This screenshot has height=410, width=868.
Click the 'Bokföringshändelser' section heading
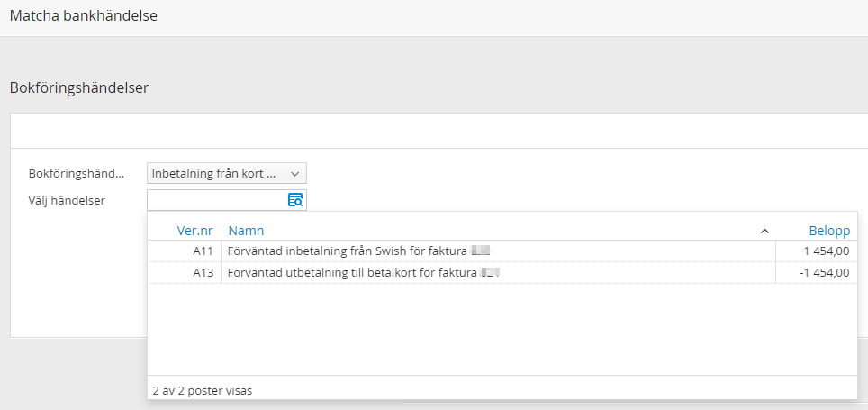[79, 87]
